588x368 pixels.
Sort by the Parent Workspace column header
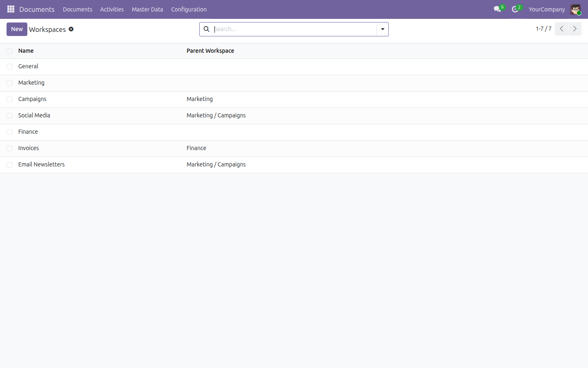(x=210, y=51)
